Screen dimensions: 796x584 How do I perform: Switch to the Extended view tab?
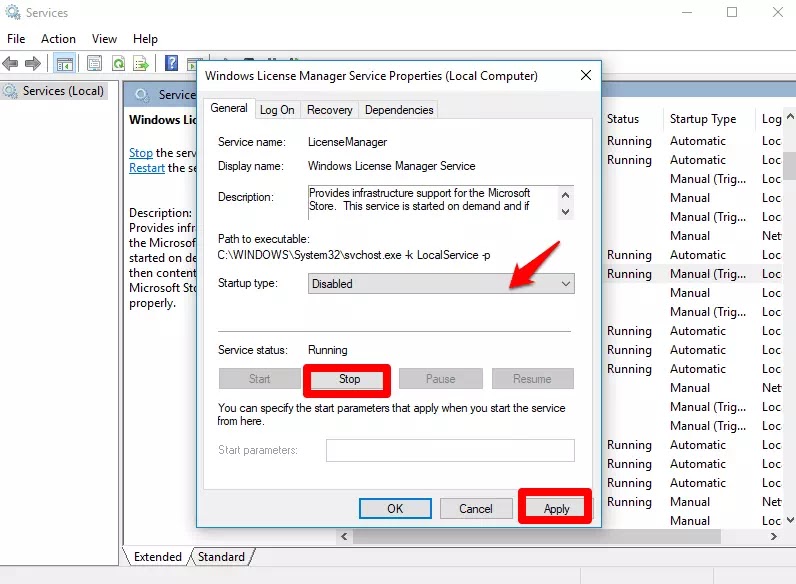(157, 557)
